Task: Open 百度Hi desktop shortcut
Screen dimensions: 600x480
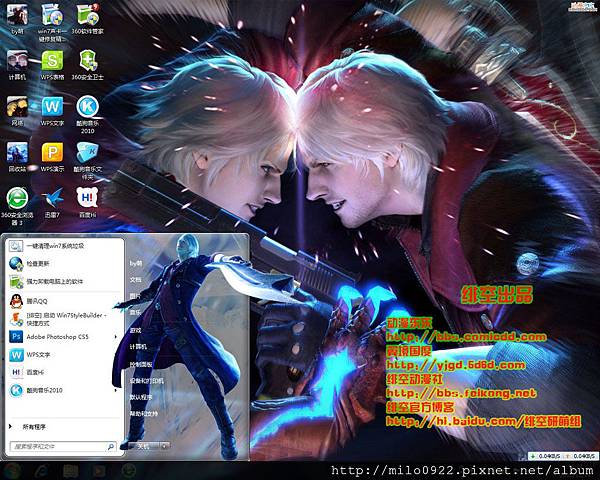Action: [x=88, y=203]
